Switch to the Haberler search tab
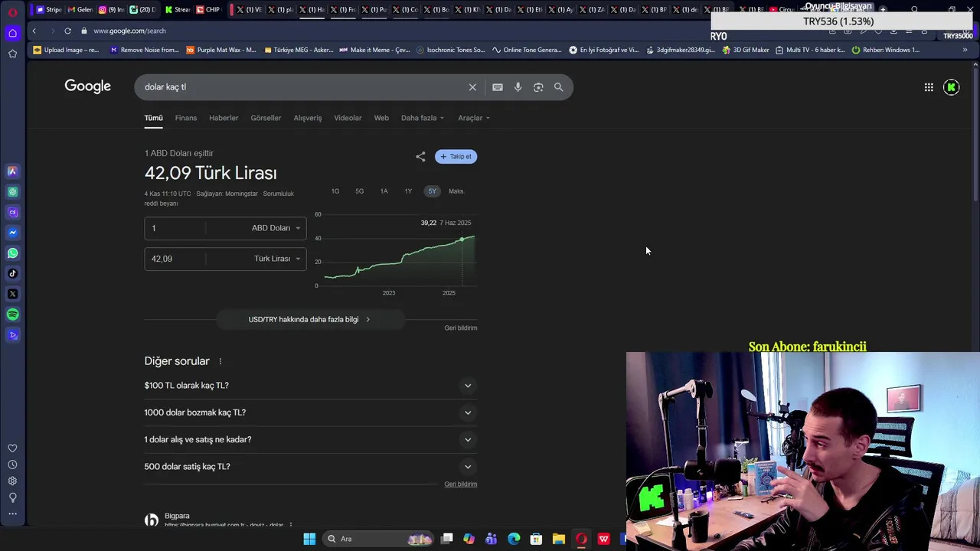 click(x=224, y=118)
